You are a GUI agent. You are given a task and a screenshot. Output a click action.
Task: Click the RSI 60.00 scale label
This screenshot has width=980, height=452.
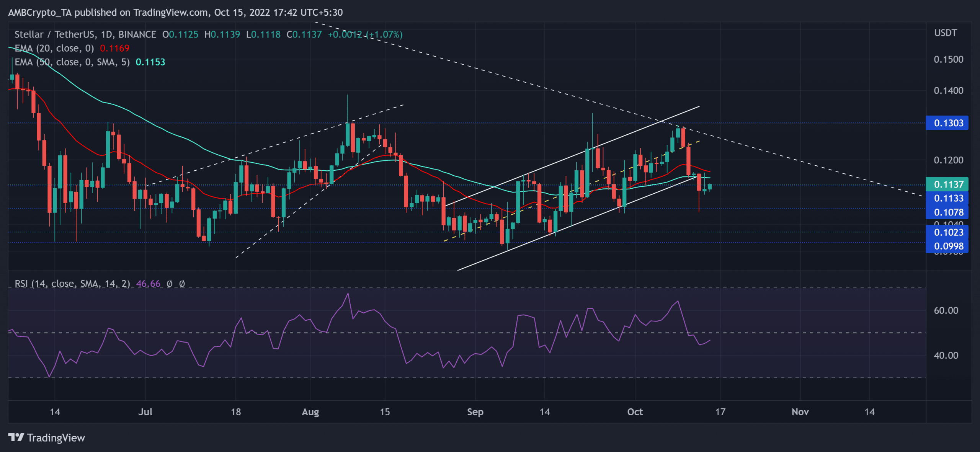[946, 310]
